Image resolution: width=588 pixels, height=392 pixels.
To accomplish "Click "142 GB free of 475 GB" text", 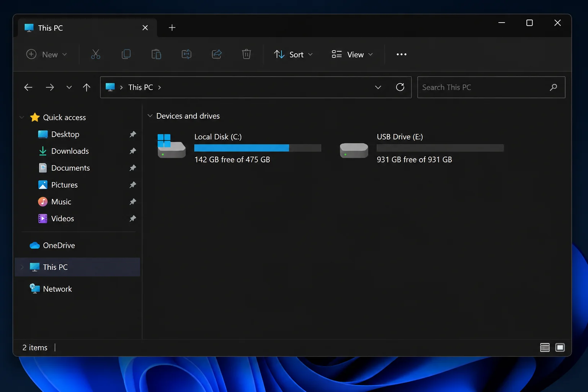I will (x=232, y=160).
